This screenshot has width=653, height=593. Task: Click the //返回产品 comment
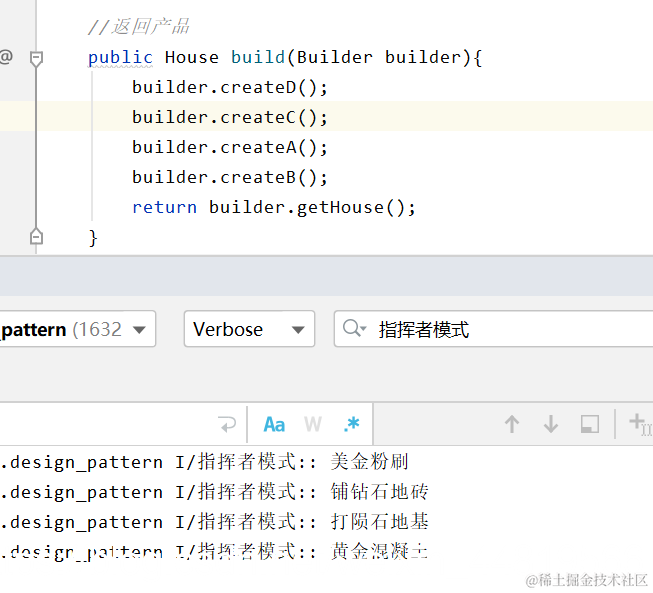click(x=139, y=27)
